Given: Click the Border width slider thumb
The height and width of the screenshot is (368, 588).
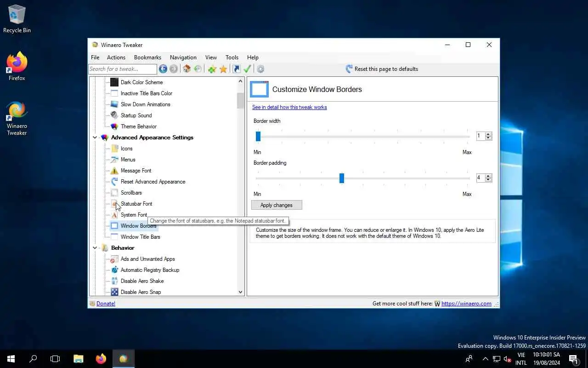Looking at the screenshot, I should 258,136.
